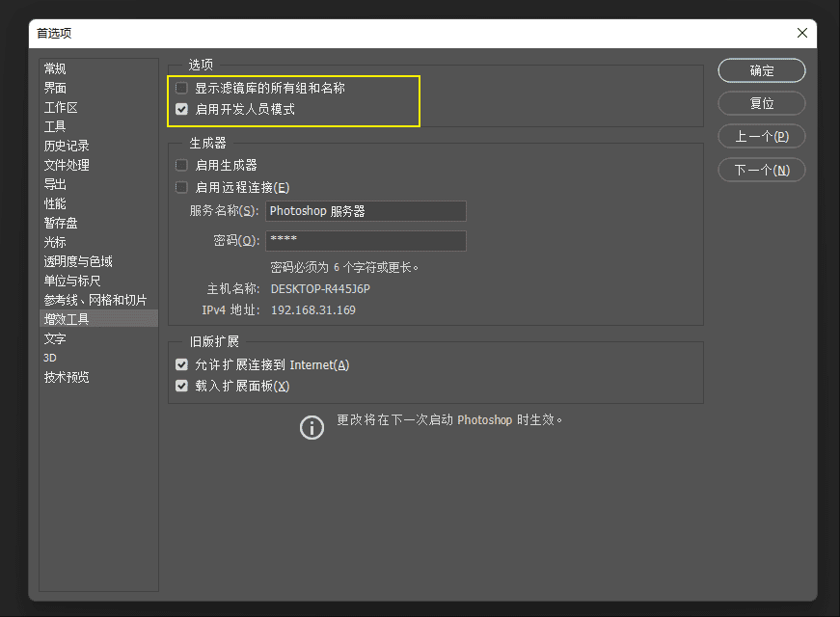Click the 选项 group heading

coord(201,65)
